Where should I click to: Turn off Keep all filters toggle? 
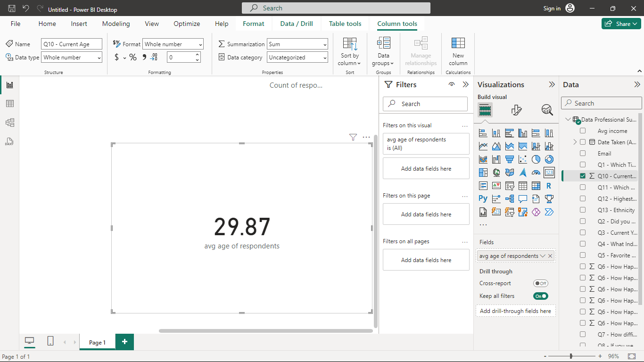click(x=540, y=296)
